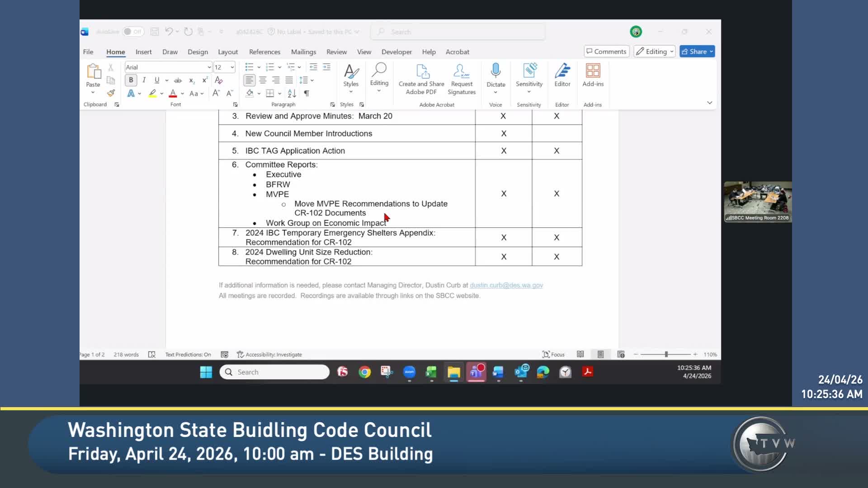Expand the font size dropdown
868x488 pixels.
(x=232, y=67)
